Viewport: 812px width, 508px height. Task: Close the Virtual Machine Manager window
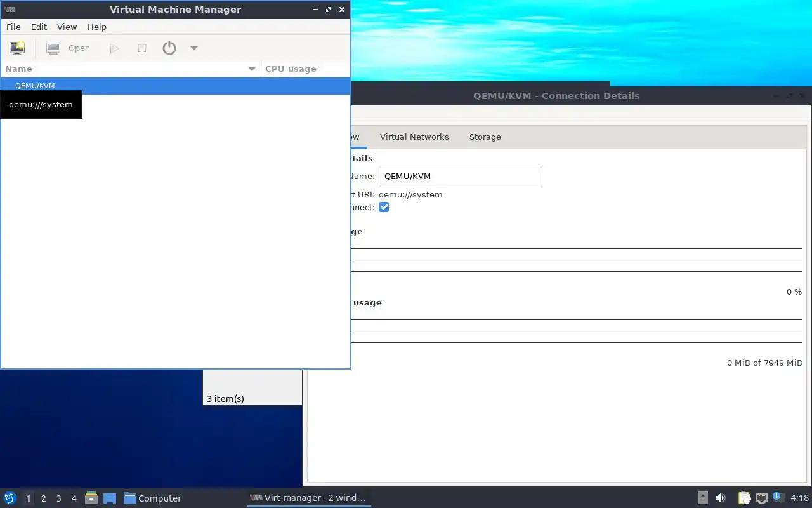click(342, 10)
